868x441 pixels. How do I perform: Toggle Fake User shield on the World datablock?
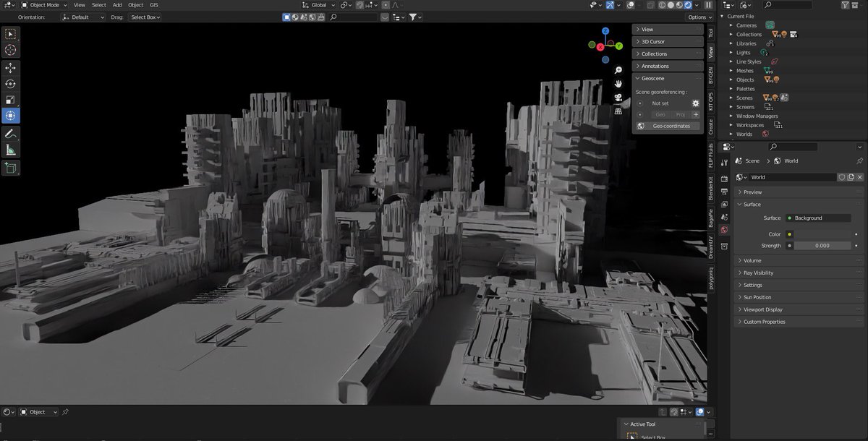[x=841, y=177]
